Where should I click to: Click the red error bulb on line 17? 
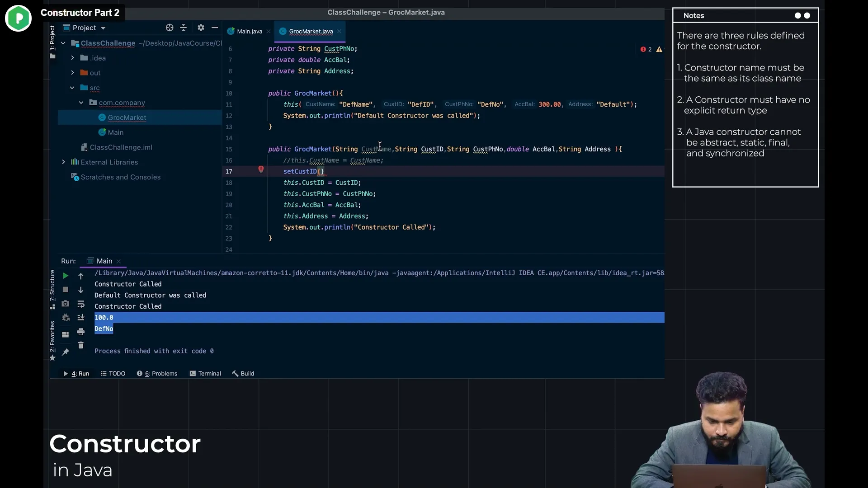click(261, 169)
